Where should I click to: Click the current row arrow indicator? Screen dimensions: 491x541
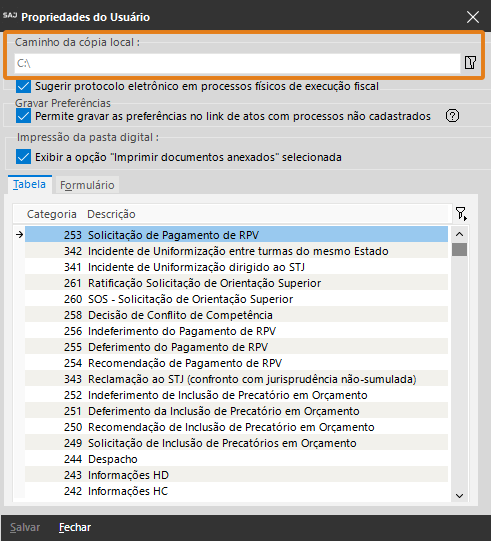click(x=19, y=235)
